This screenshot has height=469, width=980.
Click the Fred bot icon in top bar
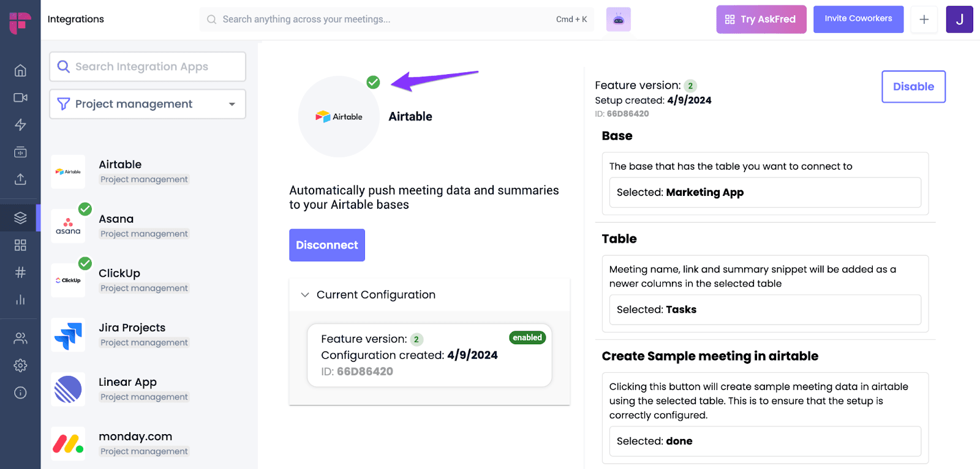point(619,20)
